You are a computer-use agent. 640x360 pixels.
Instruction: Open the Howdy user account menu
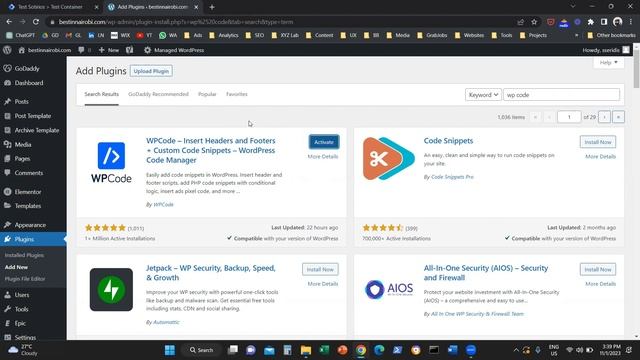tap(606, 50)
